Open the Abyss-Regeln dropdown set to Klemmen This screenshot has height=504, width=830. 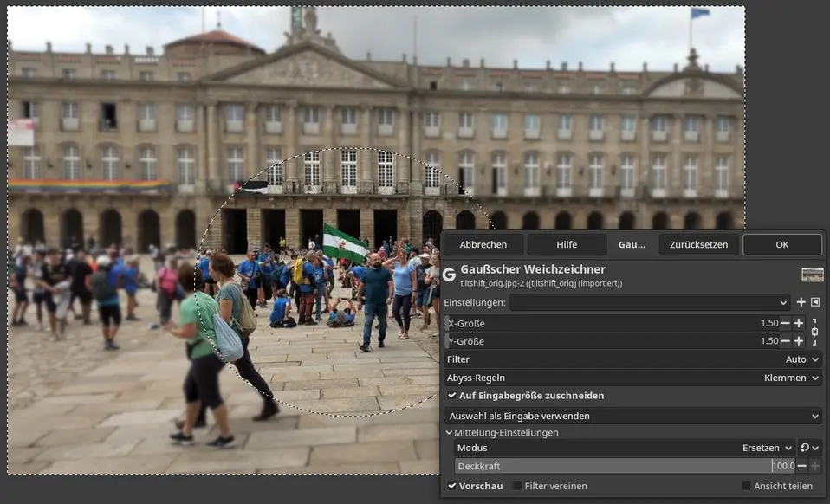(x=791, y=378)
